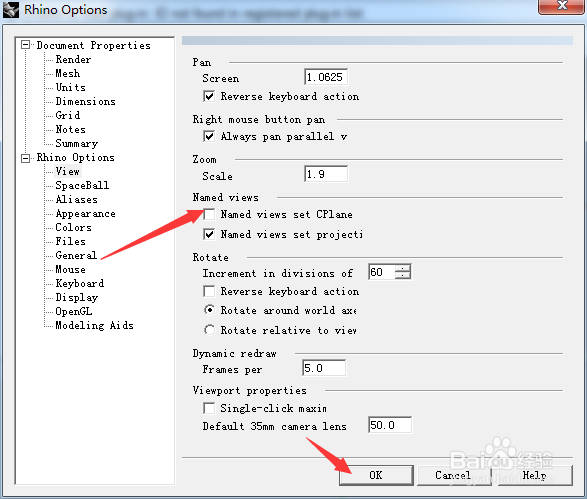
Task: Click the Zoom Scale input field
Action: (x=326, y=174)
